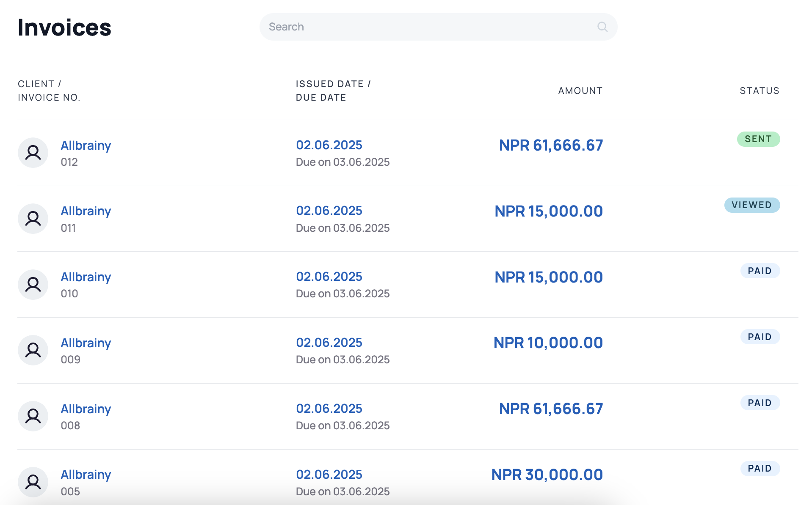Screen dimensions: 812x505
Task: Click avatar icon for invoice 008
Action: click(33, 416)
